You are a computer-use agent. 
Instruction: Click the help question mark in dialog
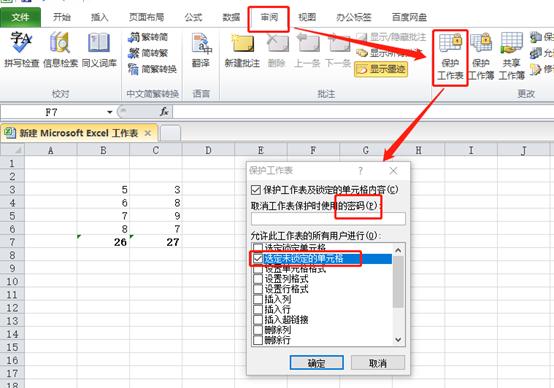click(x=360, y=171)
